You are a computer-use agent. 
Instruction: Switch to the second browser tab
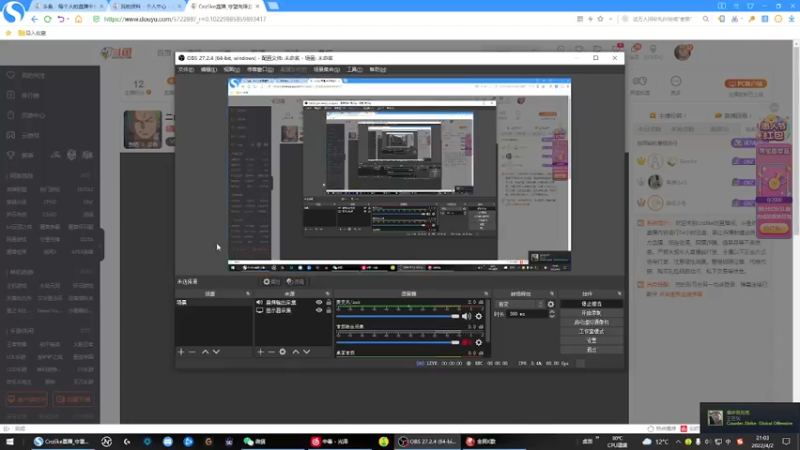(x=146, y=6)
